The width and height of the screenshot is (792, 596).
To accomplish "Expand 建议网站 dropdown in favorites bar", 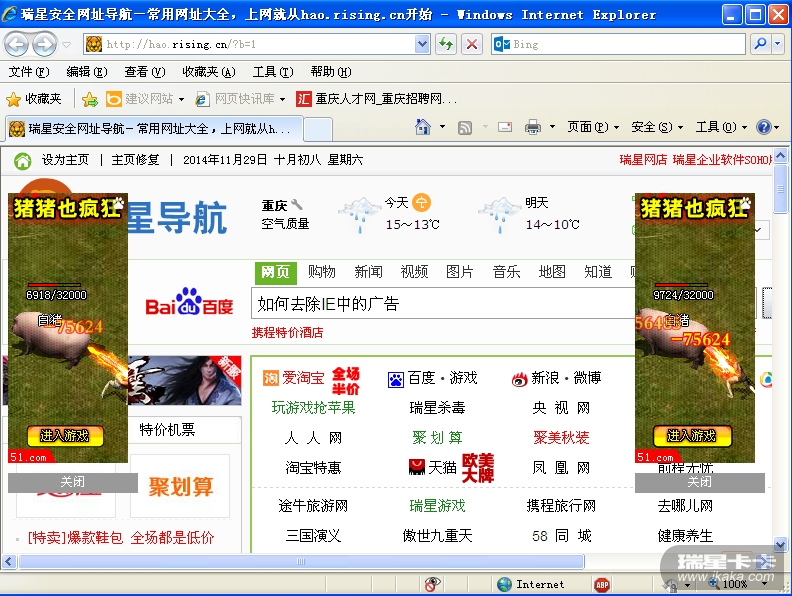I will [181, 100].
